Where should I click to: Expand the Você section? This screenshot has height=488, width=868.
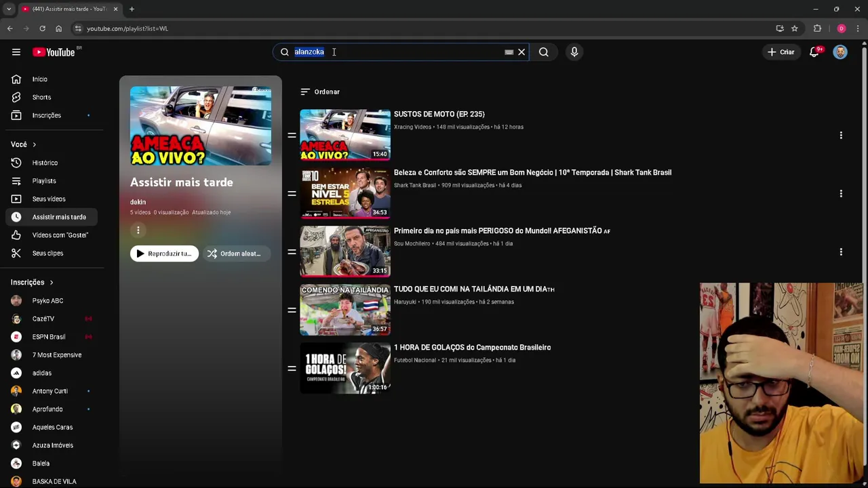24,144
